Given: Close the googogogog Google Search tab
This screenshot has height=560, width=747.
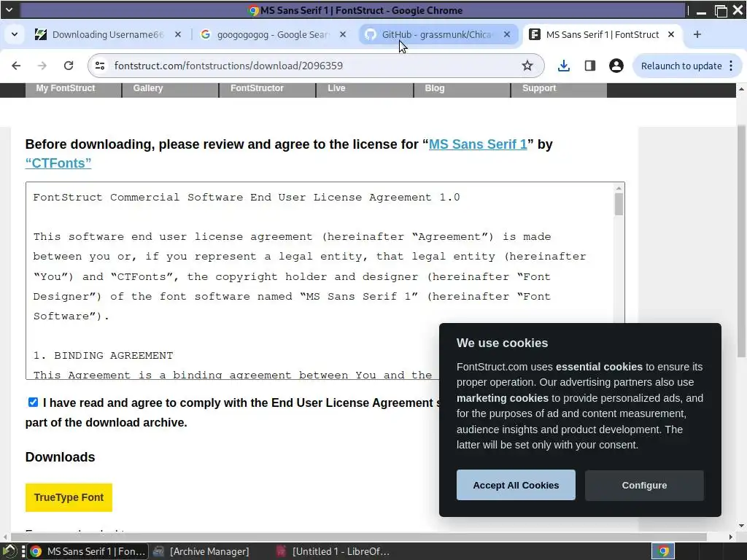Looking at the screenshot, I should (343, 34).
